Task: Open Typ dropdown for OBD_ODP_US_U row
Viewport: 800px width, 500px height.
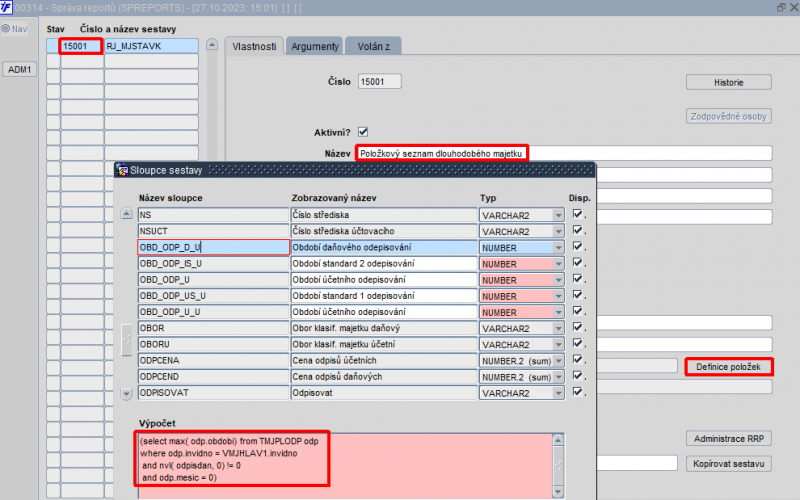Action: [x=559, y=296]
